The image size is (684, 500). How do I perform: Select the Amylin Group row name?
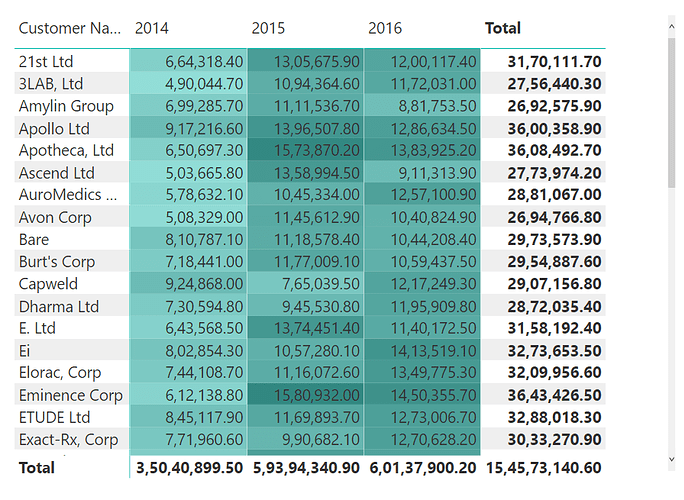66,106
